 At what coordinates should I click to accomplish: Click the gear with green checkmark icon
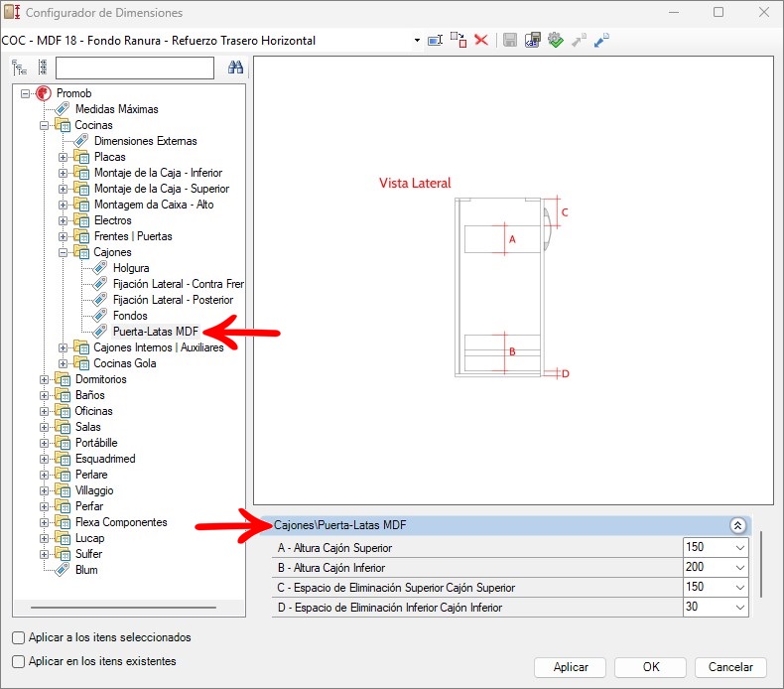pyautogui.click(x=556, y=40)
